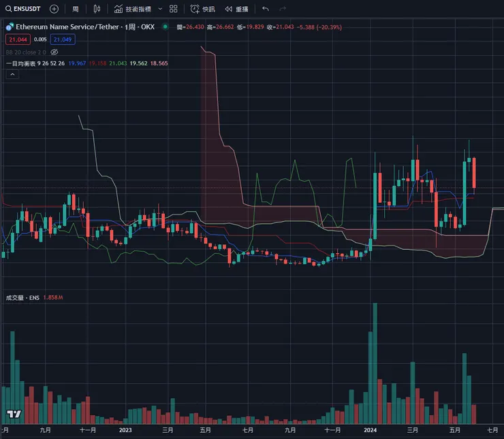
Task: Click the sell price 21.044 button
Action: coord(18,39)
